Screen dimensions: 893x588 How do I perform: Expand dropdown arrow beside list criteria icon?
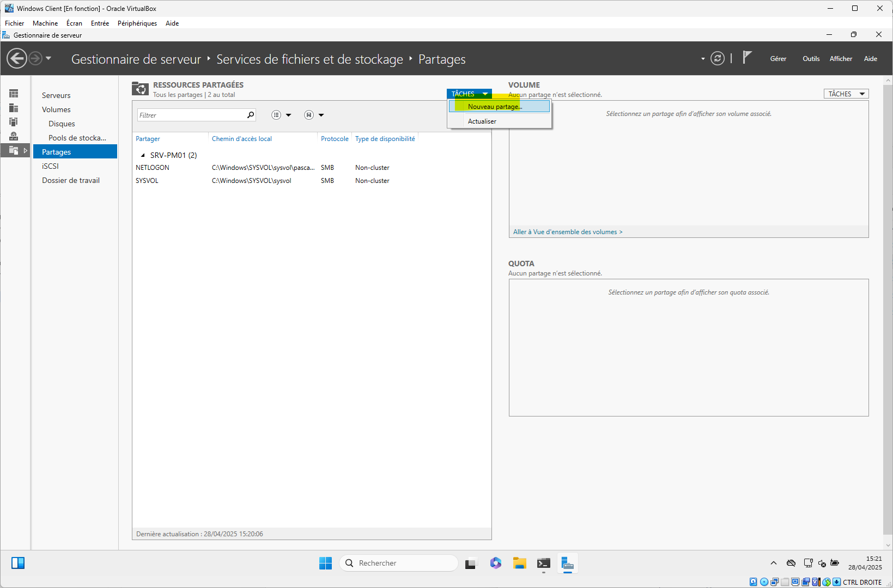click(x=289, y=115)
